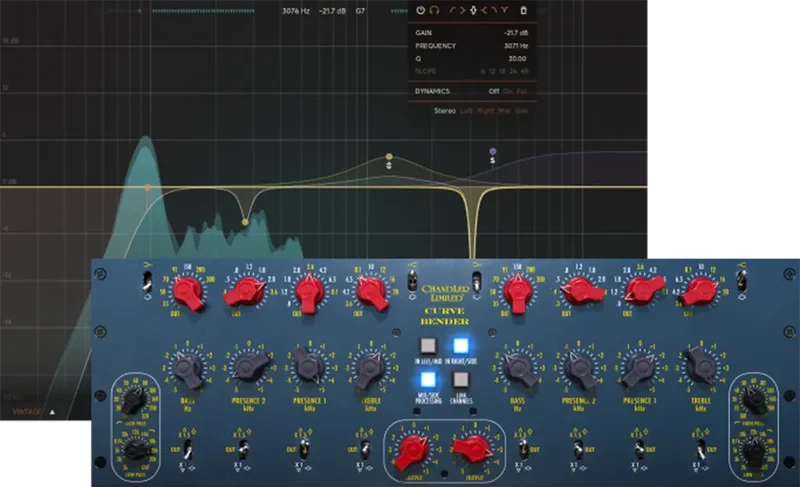The image size is (800, 487).
Task: Click the left channel Bass gain knob
Action: click(188, 369)
